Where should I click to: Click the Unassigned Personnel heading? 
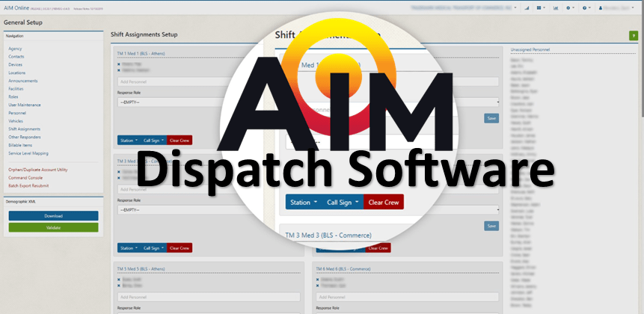[x=530, y=49]
